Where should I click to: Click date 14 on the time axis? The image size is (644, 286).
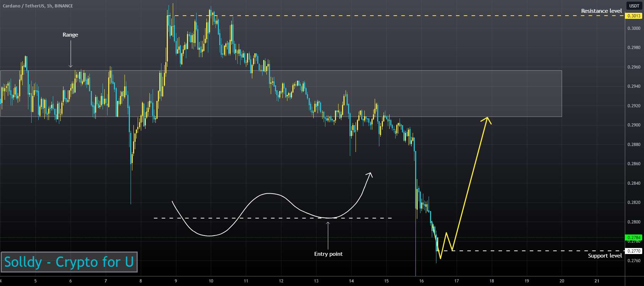351,281
